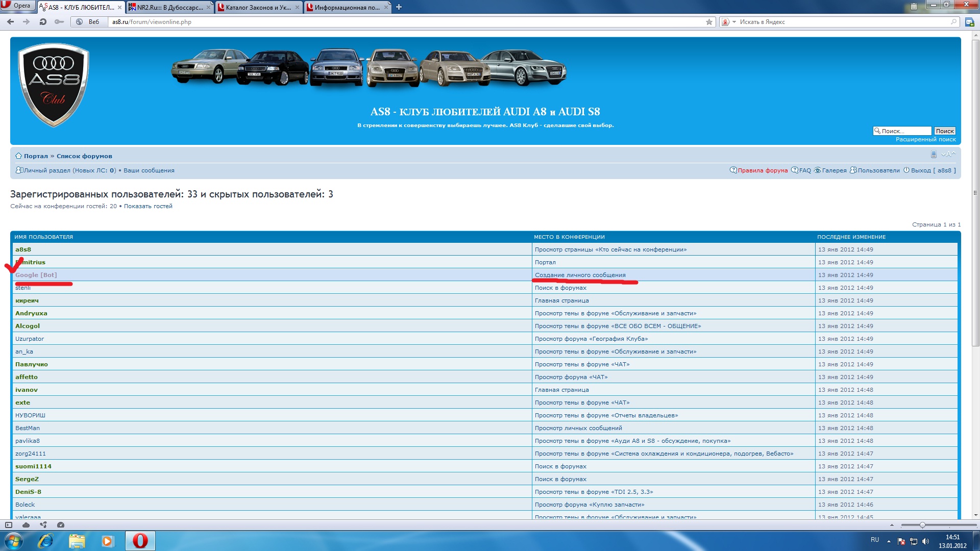The width and height of the screenshot is (980, 551).
Task: Click Показать гостей link
Action: [148, 206]
